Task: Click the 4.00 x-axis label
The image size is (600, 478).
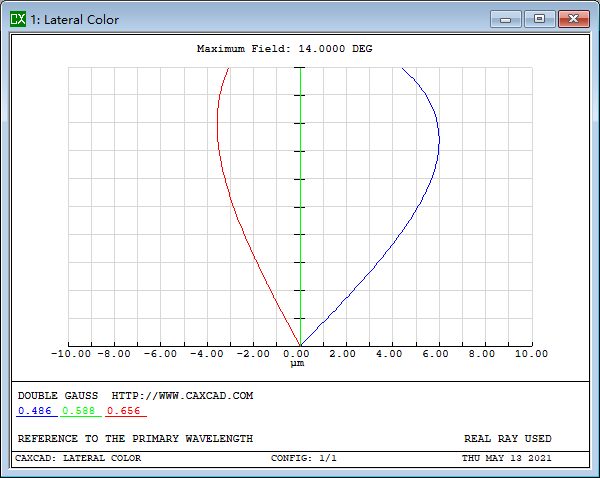Action: [389, 354]
